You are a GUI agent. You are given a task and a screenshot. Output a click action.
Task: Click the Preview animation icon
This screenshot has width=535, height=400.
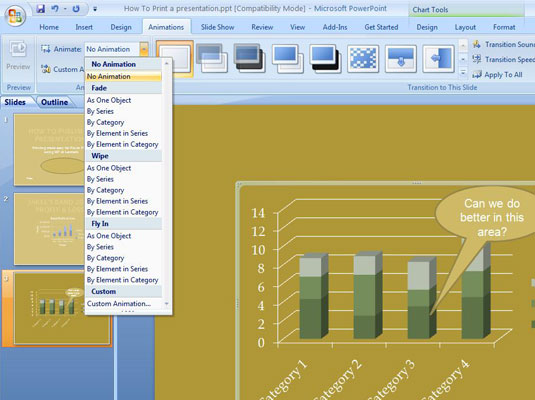(18, 50)
